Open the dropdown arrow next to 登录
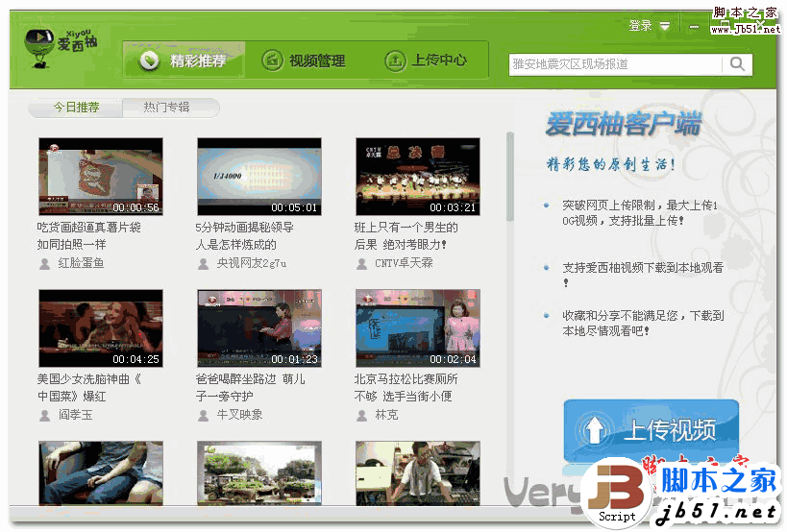The width and height of the screenshot is (787, 532). point(665,26)
